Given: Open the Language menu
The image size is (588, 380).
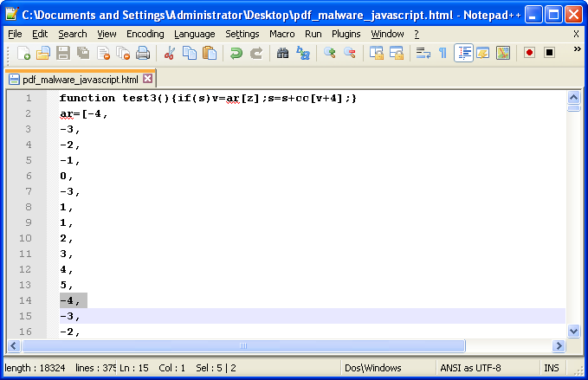Looking at the screenshot, I should [194, 34].
